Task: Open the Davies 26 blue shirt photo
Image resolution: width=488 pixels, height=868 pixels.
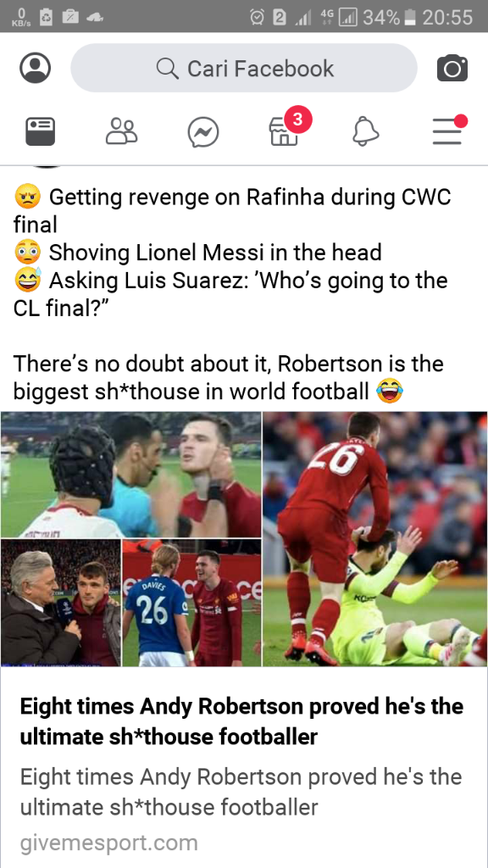Action: pos(191,603)
